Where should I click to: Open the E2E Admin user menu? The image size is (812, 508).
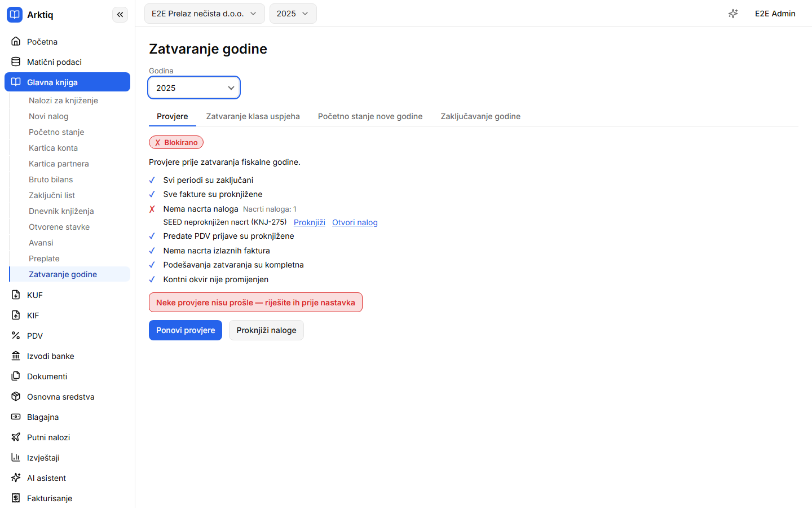775,14
